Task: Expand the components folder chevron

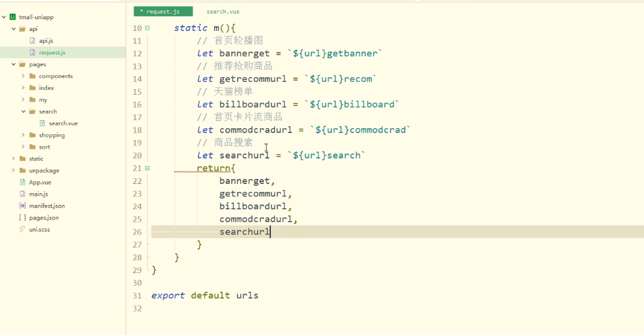Action: pos(24,76)
